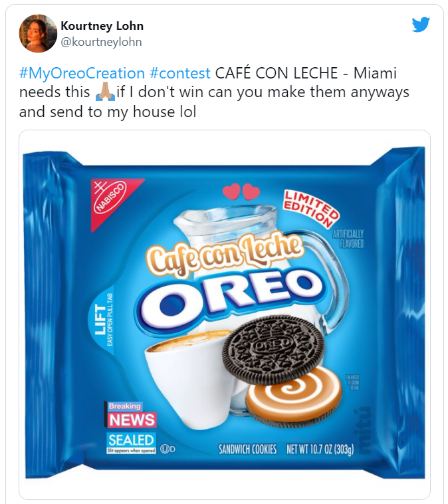Follow the #MyOreoCreation hashtag

(x=82, y=73)
